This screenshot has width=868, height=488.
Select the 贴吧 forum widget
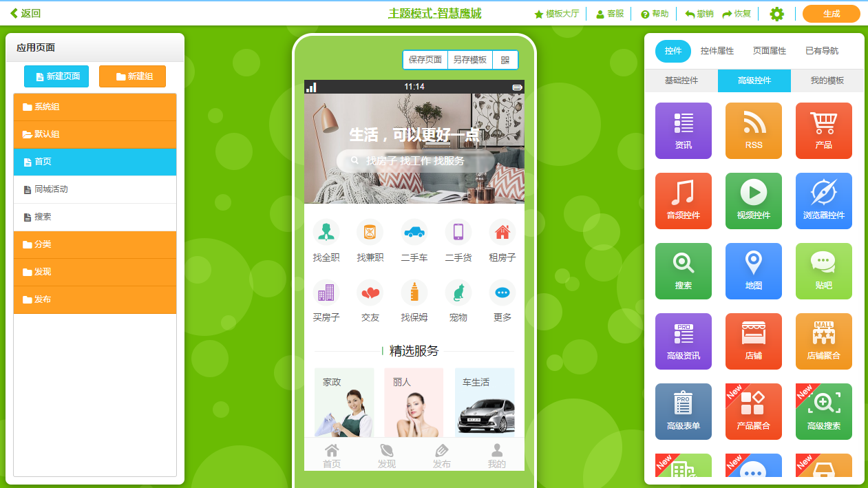click(x=823, y=271)
